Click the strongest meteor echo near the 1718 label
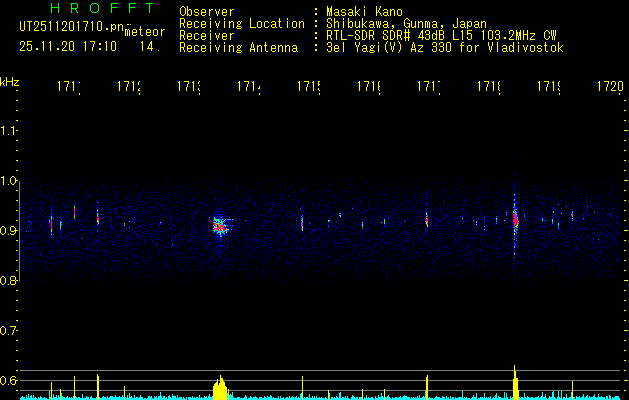The height and width of the screenshot is (400, 629). click(515, 219)
